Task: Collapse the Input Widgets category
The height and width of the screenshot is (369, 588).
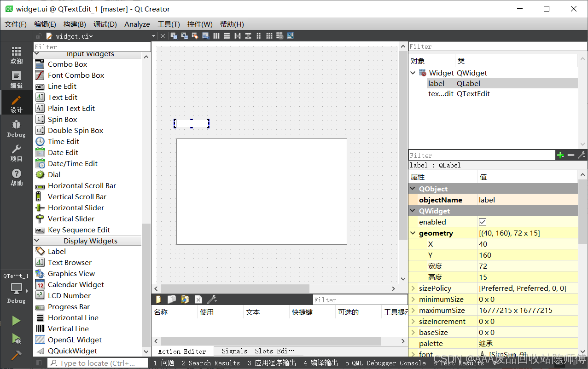Action: [37, 54]
